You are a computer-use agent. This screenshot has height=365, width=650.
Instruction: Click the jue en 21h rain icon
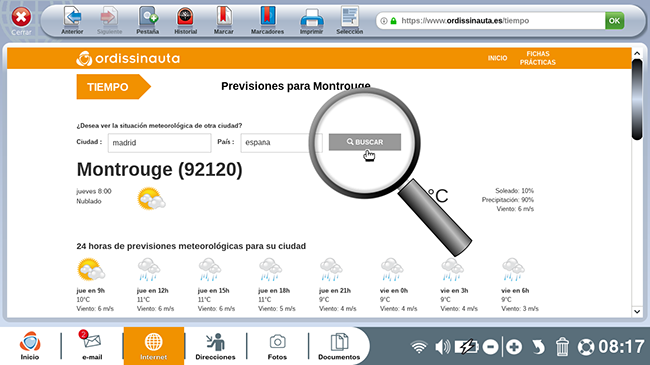pyautogui.click(x=331, y=269)
